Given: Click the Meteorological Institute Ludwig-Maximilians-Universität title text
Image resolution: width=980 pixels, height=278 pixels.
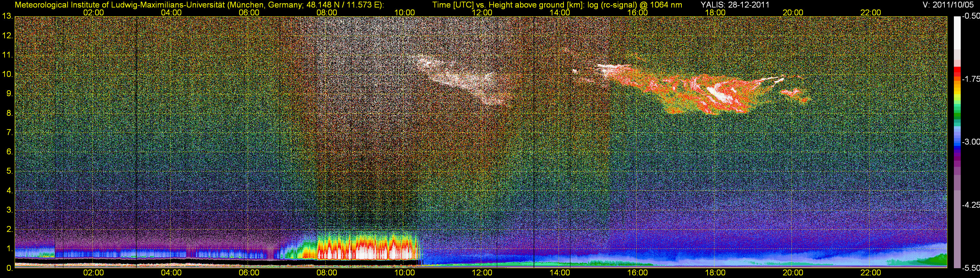Looking at the screenshot, I should (x=199, y=5).
